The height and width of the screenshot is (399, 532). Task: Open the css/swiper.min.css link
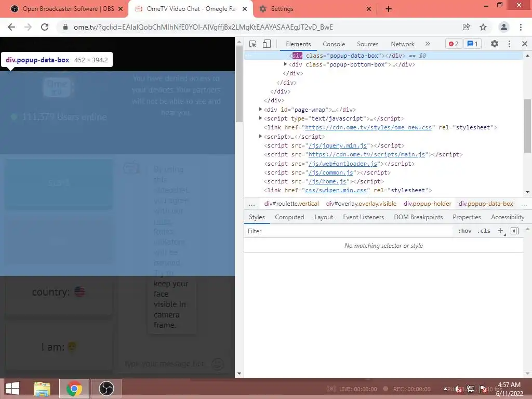[x=336, y=190]
